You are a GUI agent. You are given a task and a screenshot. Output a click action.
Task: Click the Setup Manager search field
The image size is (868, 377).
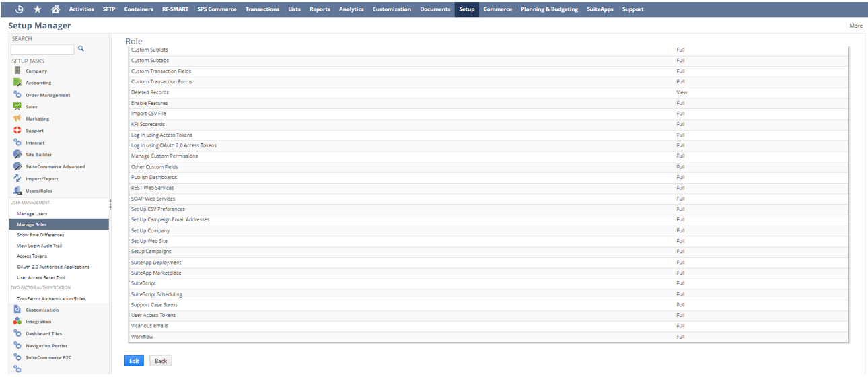(42, 49)
